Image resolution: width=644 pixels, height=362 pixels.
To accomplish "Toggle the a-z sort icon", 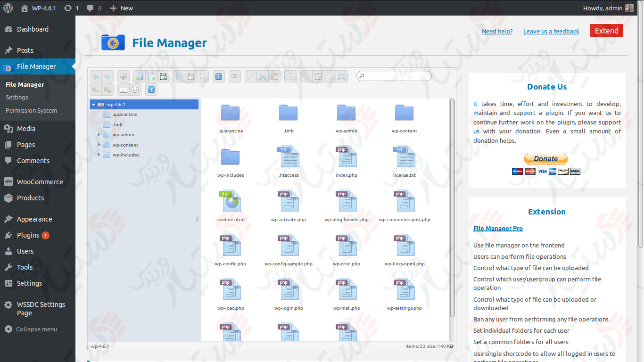I will pos(135,89).
